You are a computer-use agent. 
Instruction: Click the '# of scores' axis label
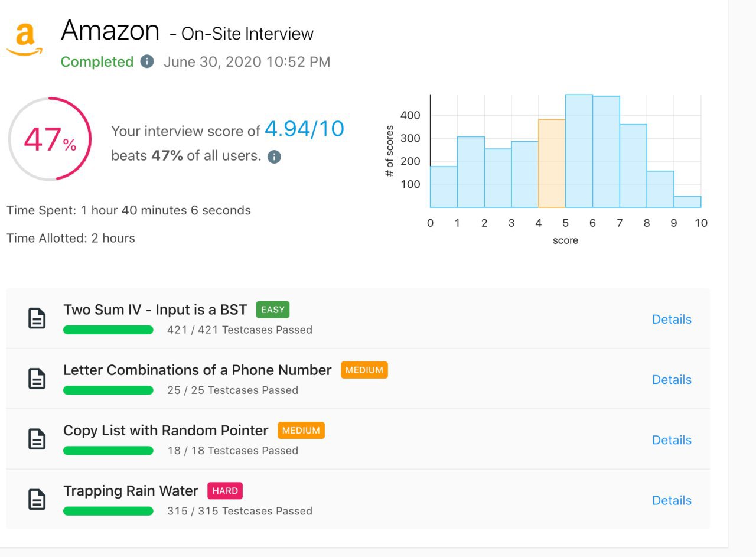point(389,151)
